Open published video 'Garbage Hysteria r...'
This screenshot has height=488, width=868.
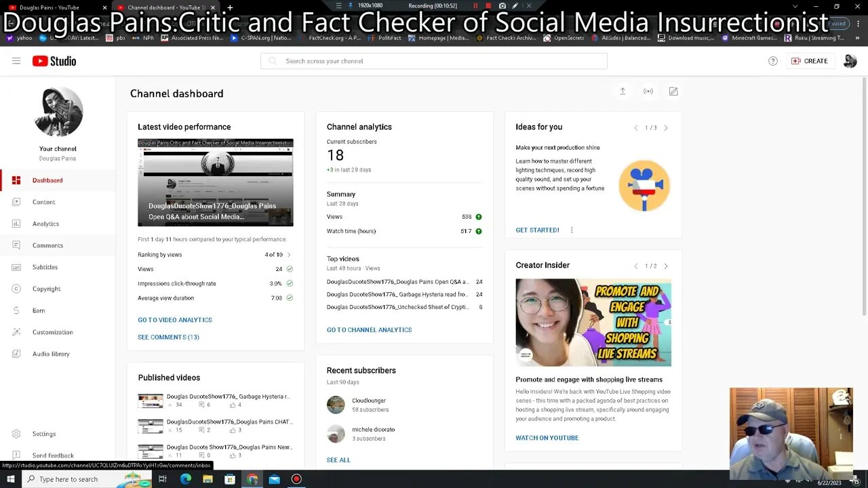[x=229, y=396]
